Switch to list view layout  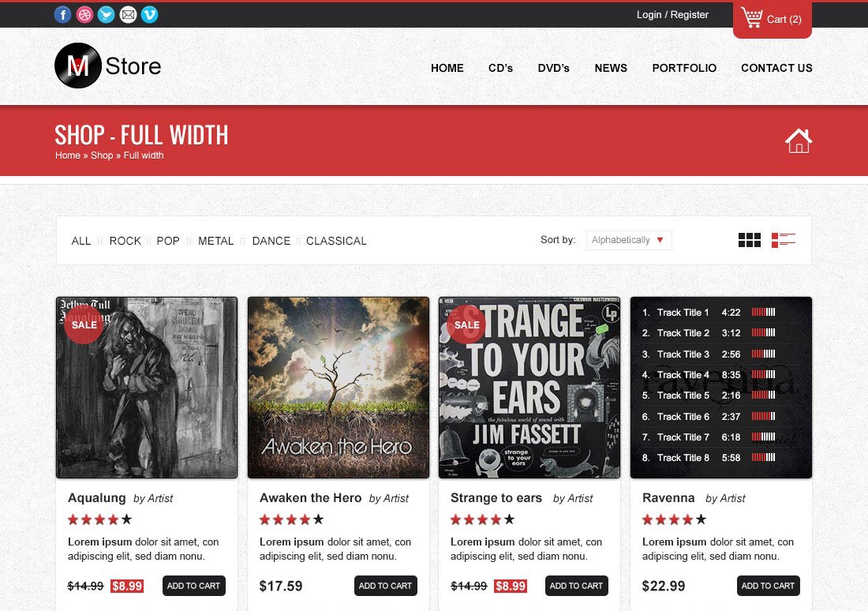pos(784,240)
